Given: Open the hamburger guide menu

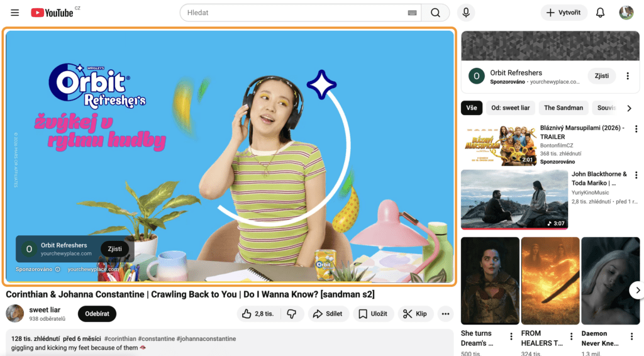Looking at the screenshot, I should (x=15, y=13).
